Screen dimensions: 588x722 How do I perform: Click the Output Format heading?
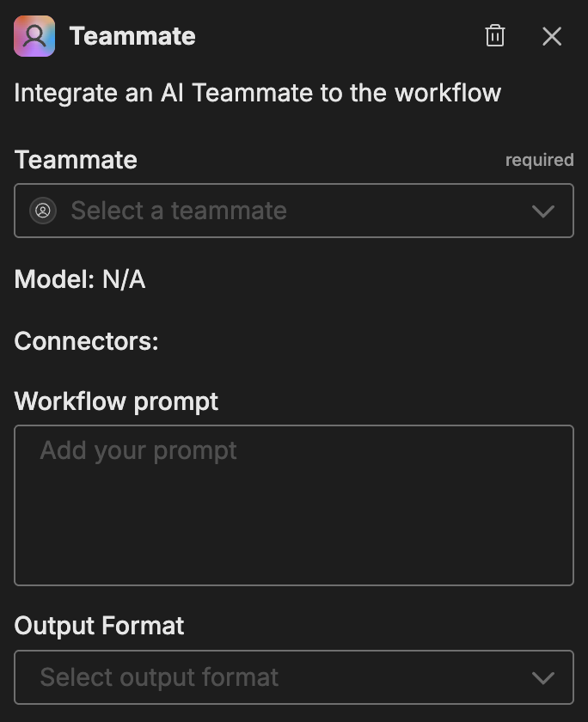point(98,627)
